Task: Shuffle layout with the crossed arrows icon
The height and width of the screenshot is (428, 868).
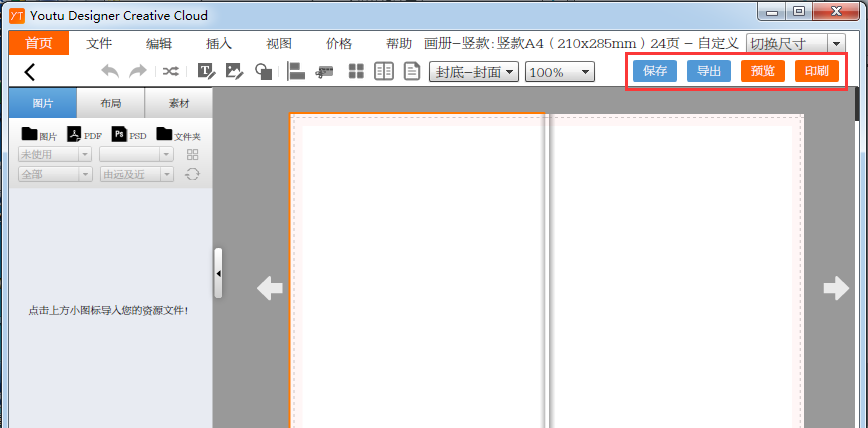Action: [170, 71]
